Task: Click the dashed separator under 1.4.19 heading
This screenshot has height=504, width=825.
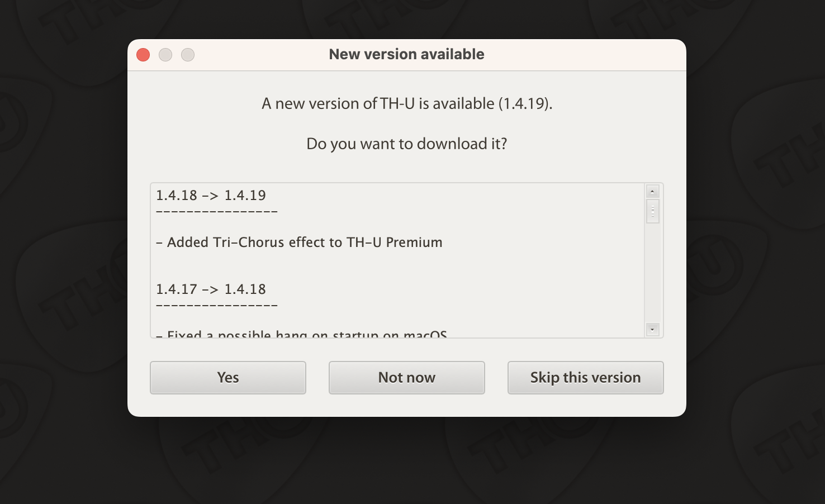Action: [x=217, y=212]
